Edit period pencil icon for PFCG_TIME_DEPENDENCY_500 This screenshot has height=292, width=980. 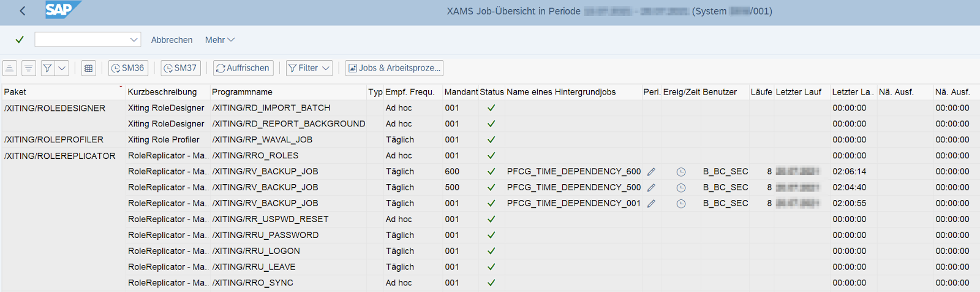(x=651, y=188)
